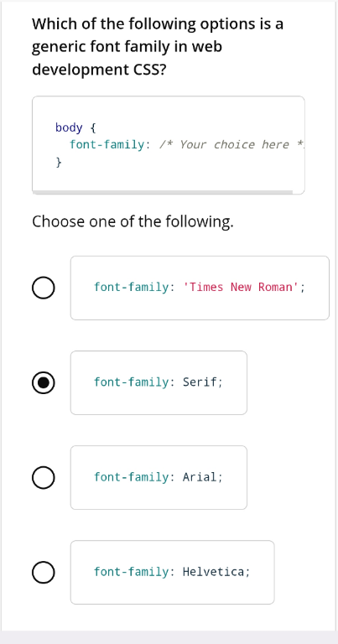The width and height of the screenshot is (338, 644).
Task: Click the 'Arial;' value text
Action: [202, 477]
